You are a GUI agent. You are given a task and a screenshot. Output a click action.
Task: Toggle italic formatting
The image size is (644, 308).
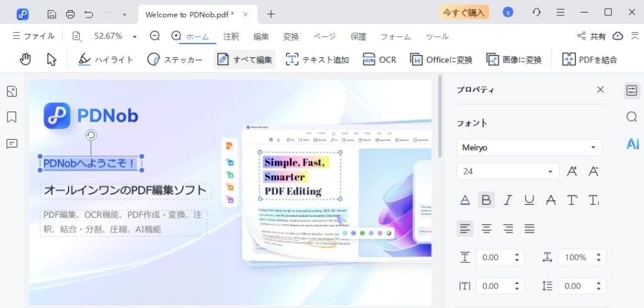point(508,200)
